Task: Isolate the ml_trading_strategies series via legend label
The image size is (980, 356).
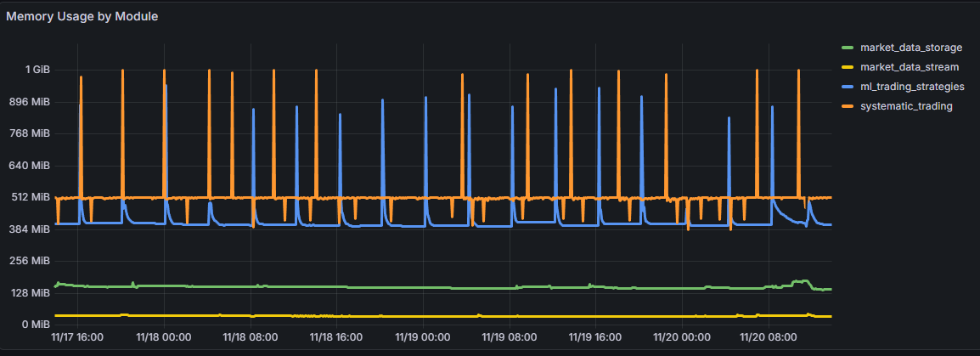Action: [x=911, y=87]
